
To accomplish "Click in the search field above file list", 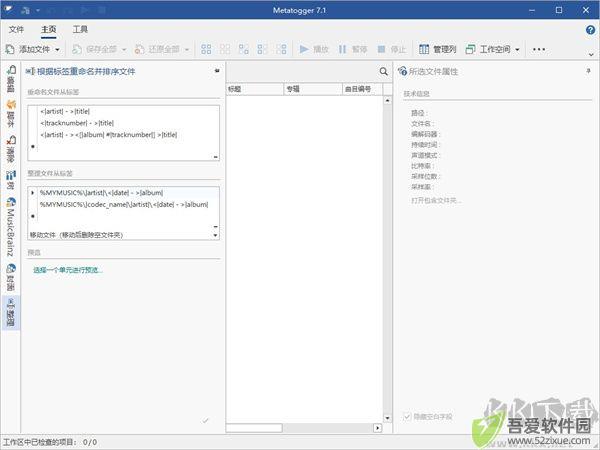I will (x=302, y=72).
